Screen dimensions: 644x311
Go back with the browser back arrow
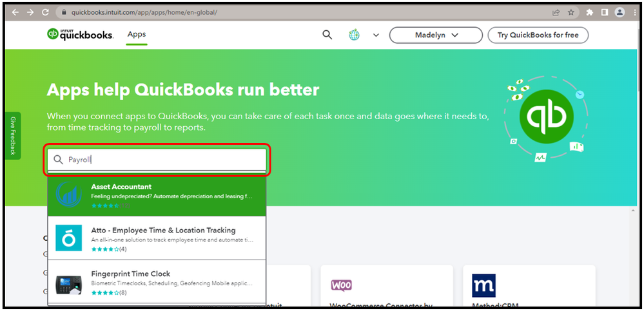tap(15, 12)
